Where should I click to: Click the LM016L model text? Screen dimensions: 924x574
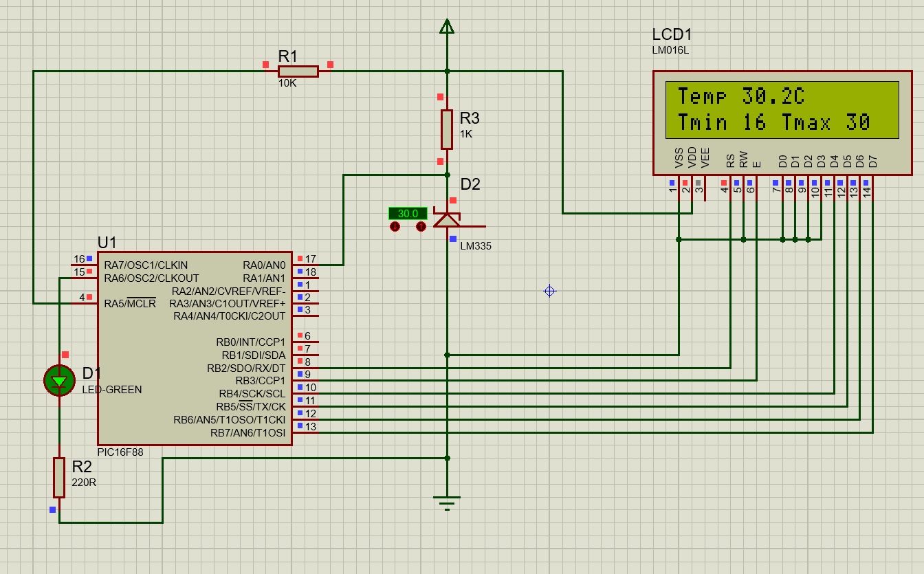(670, 50)
